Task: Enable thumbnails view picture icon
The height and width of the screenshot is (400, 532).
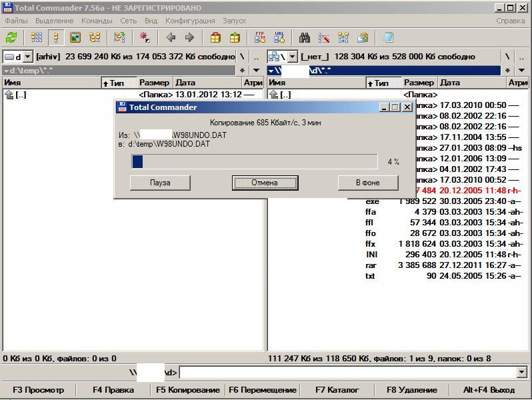Action: coord(75,37)
